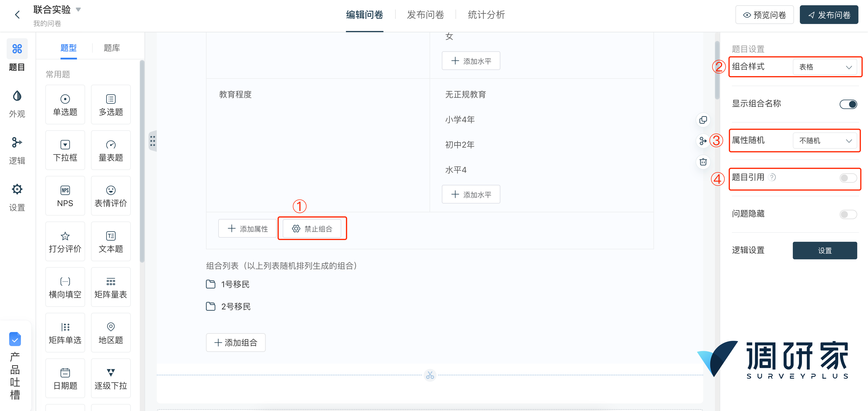
Task: Click the panel collapse drag handle
Action: [153, 141]
